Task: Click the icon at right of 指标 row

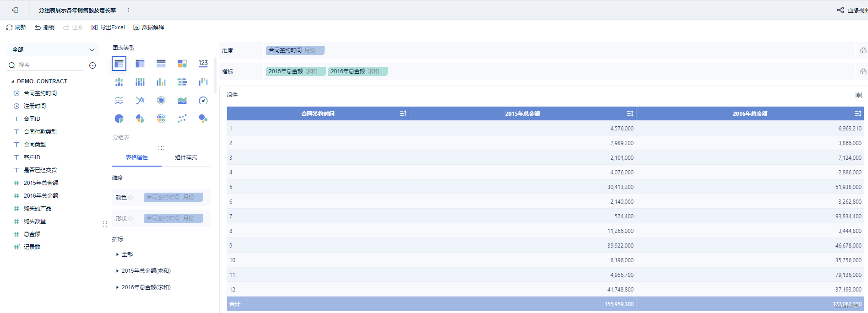Action: point(863,71)
